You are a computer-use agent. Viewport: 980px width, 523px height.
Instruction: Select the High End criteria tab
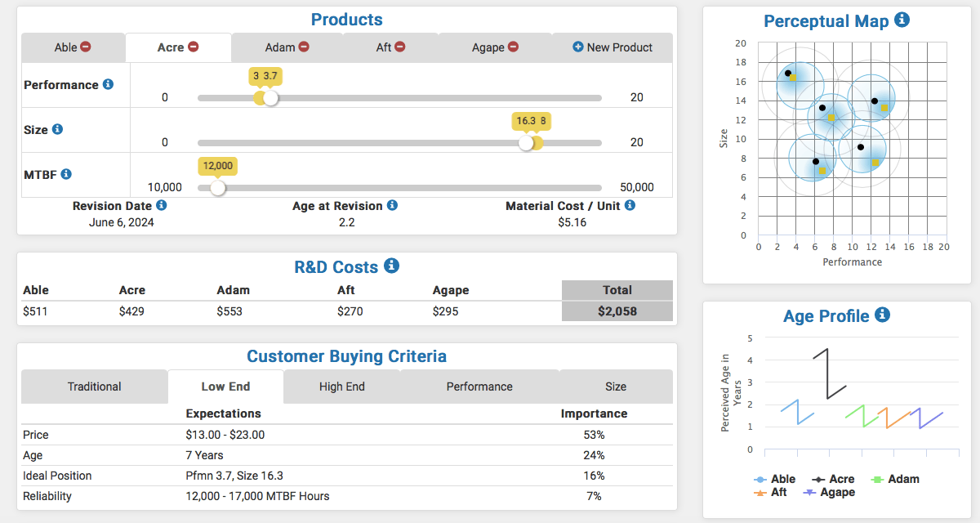pos(341,387)
